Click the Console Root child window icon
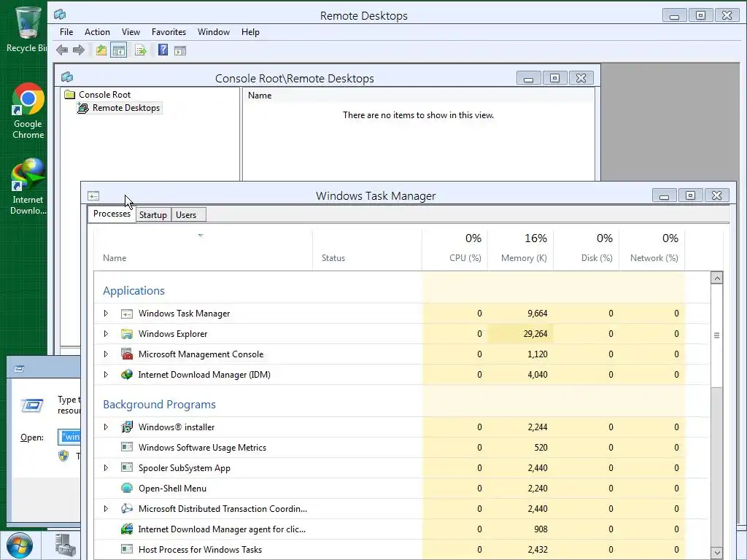The height and width of the screenshot is (560, 747). click(x=67, y=77)
